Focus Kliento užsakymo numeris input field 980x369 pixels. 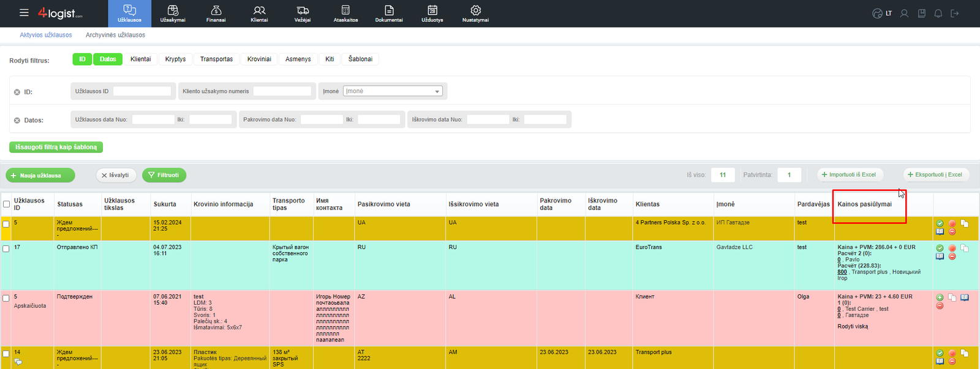point(282,91)
